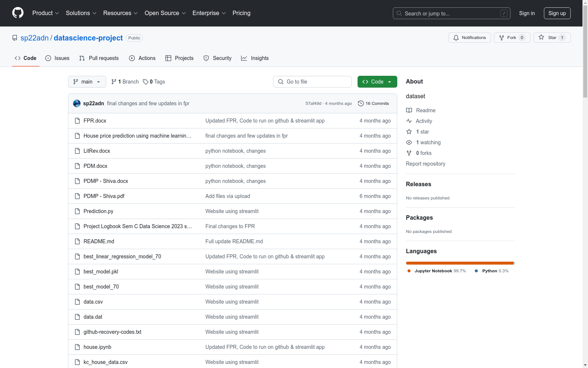Click the file icon beside PDMP - Shiva.pdf

point(77,196)
